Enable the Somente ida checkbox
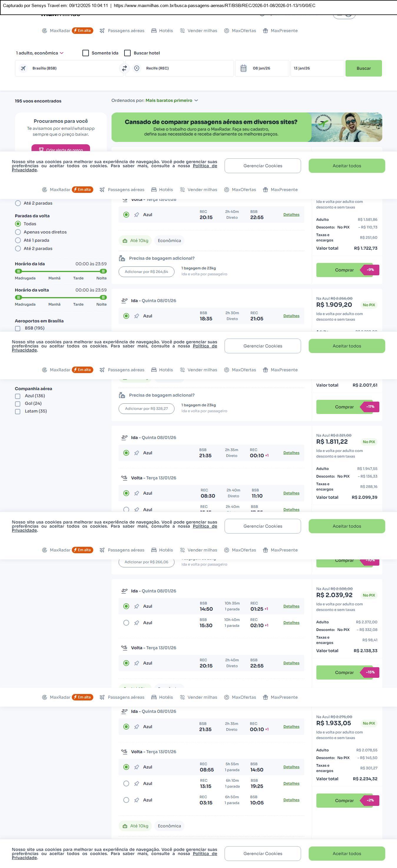397x868 pixels. point(86,53)
